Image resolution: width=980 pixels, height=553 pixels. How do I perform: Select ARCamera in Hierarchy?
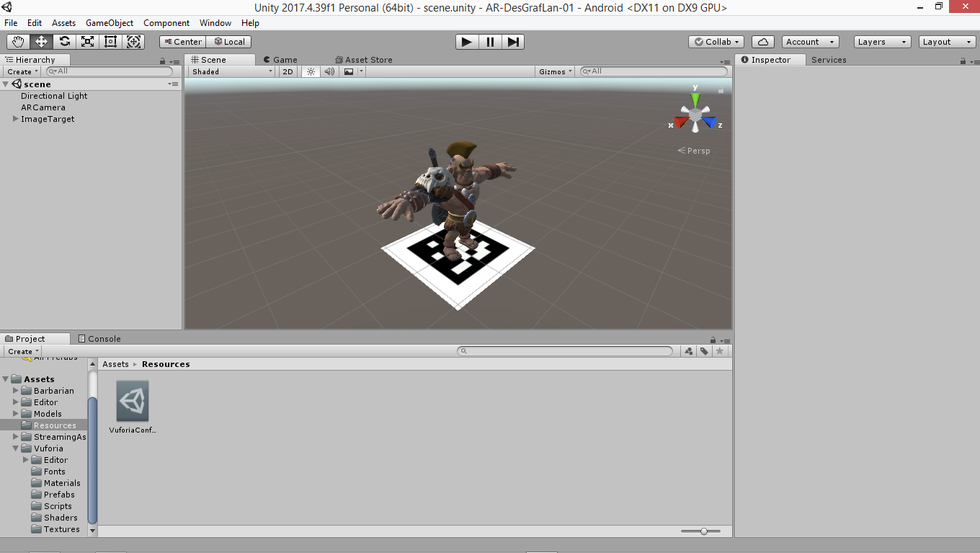click(43, 107)
